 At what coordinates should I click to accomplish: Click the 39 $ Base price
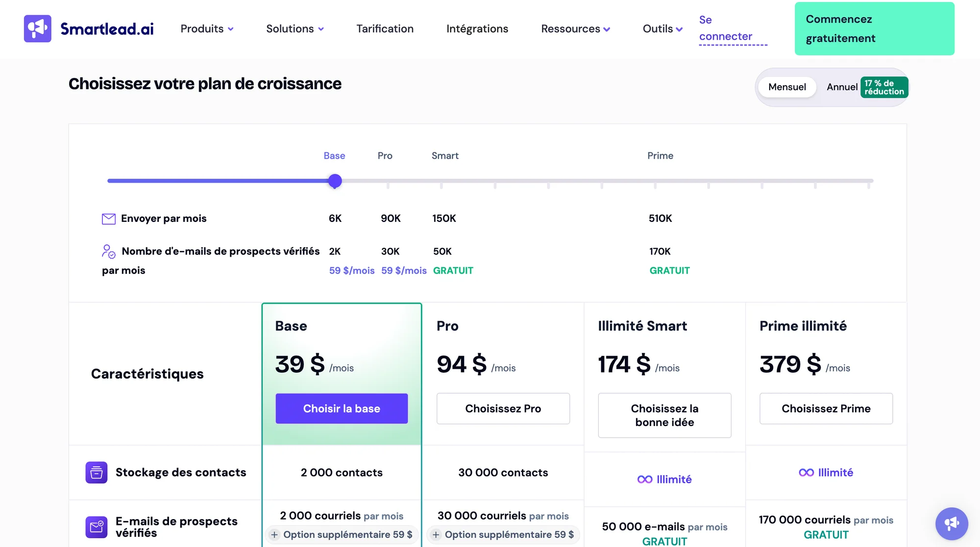(299, 364)
